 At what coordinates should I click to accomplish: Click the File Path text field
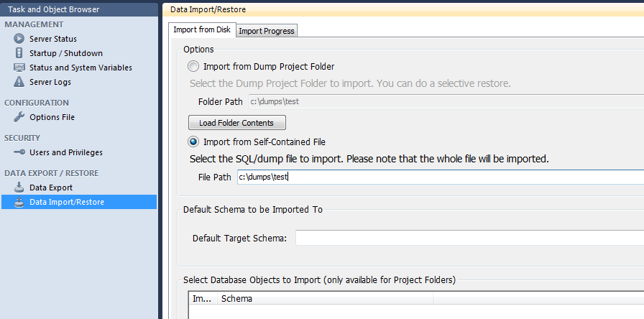[440, 177]
